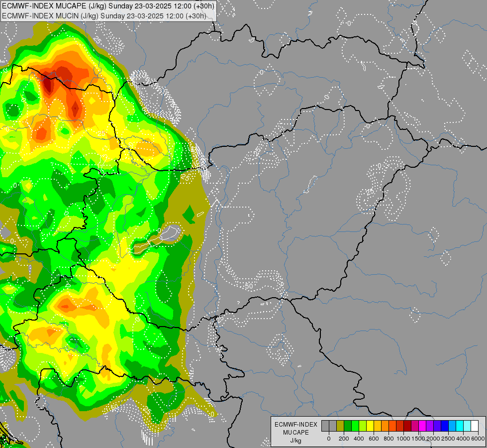The image size is (487, 448).
Task: Click the legend scale label 400
Action: 359,439
